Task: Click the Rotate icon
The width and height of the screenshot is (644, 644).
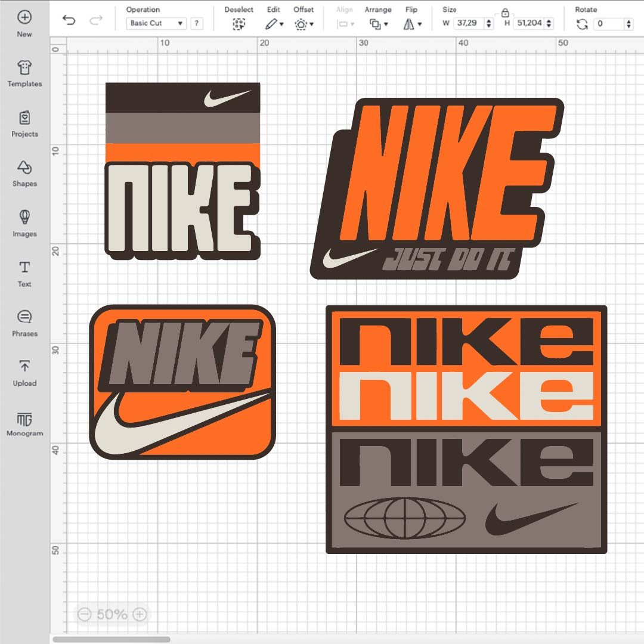Action: (582, 24)
